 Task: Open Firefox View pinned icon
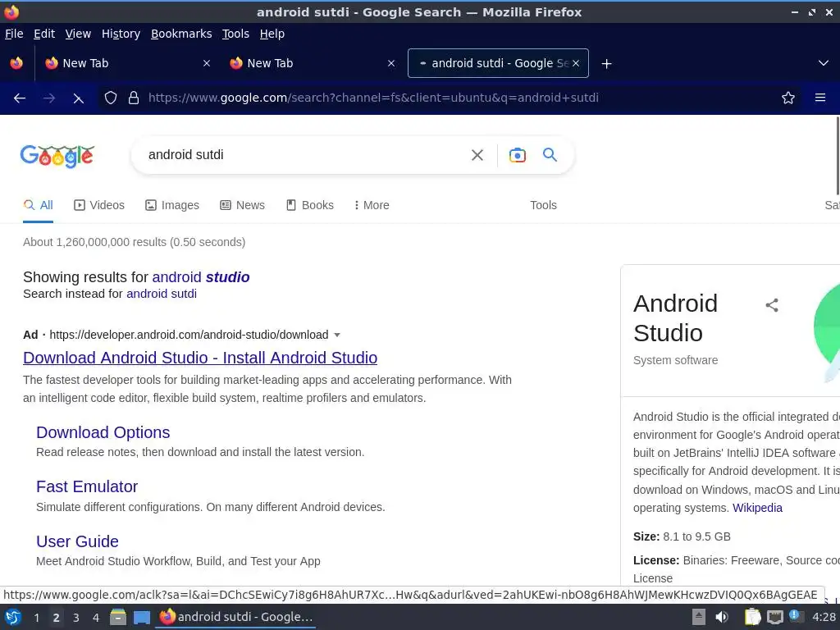(16, 63)
